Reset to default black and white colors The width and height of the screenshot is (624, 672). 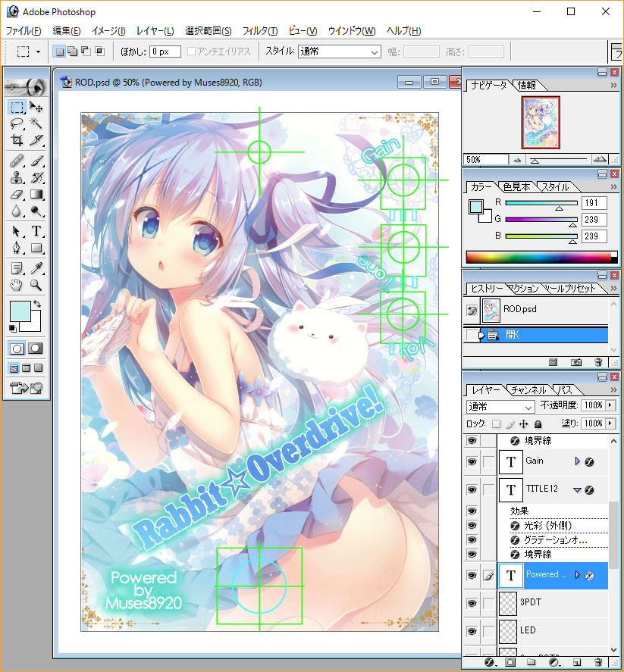pos(12,329)
